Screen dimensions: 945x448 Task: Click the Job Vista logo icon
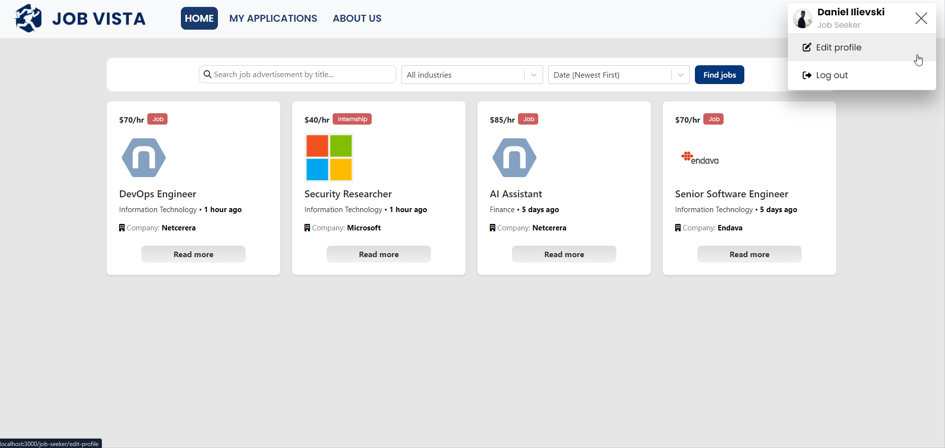pos(28,18)
